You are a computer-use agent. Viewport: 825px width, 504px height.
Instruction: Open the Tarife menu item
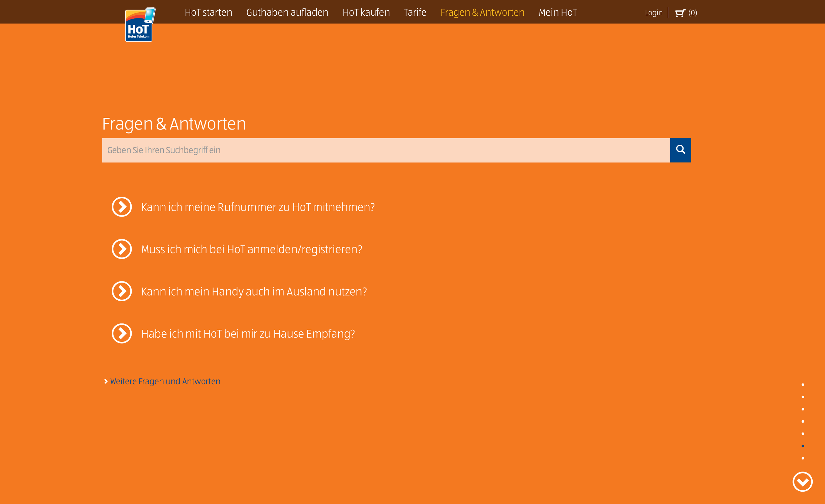tap(415, 12)
